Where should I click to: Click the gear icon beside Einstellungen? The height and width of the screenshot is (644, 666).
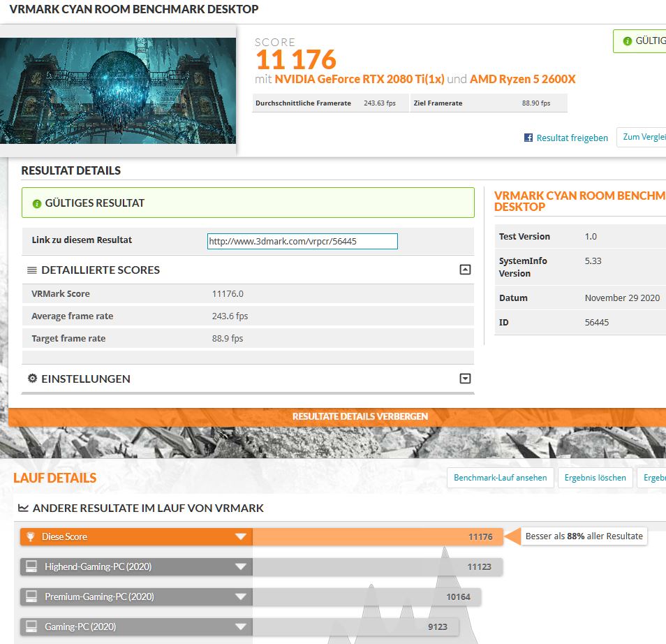point(32,379)
